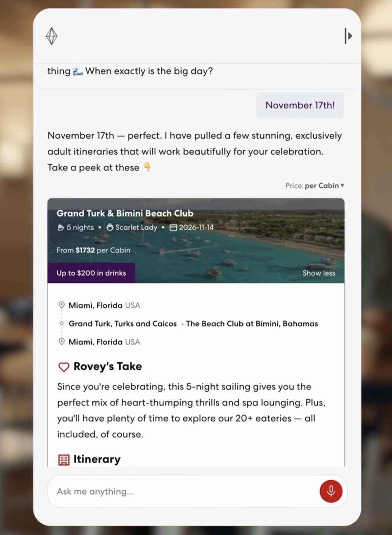Click the heart icon beside Rovey's Take

click(x=63, y=366)
